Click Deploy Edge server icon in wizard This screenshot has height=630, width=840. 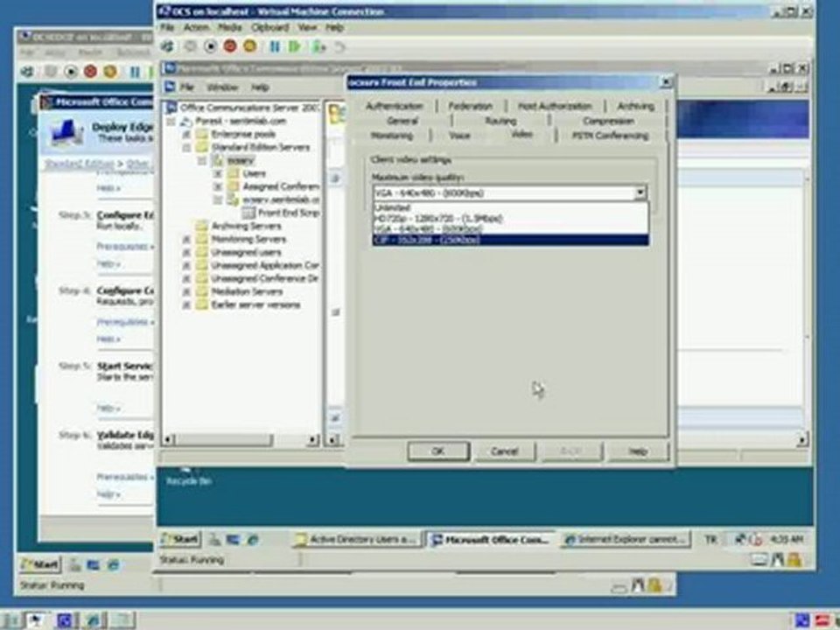(66, 132)
